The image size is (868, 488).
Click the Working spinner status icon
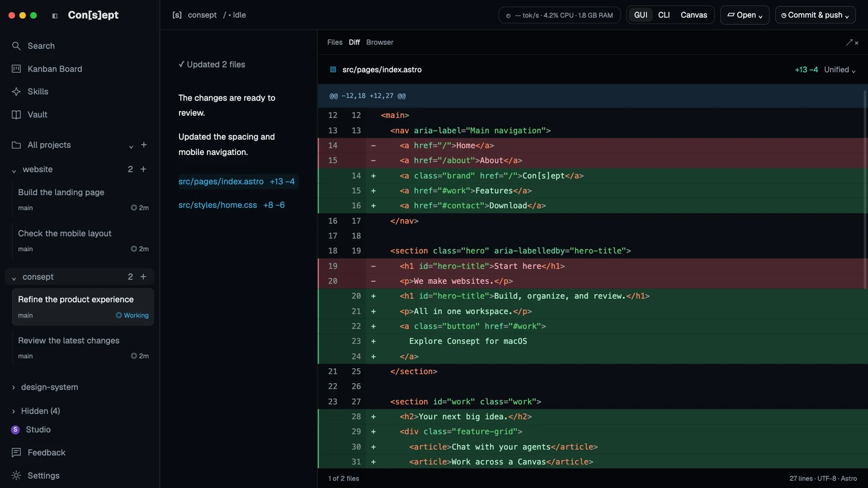tap(119, 315)
